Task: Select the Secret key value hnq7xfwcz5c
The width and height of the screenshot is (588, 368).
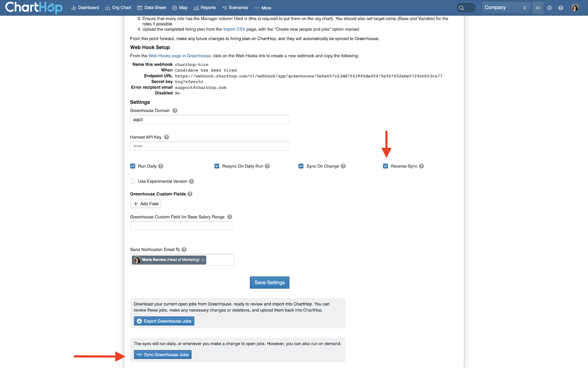Action: point(189,82)
